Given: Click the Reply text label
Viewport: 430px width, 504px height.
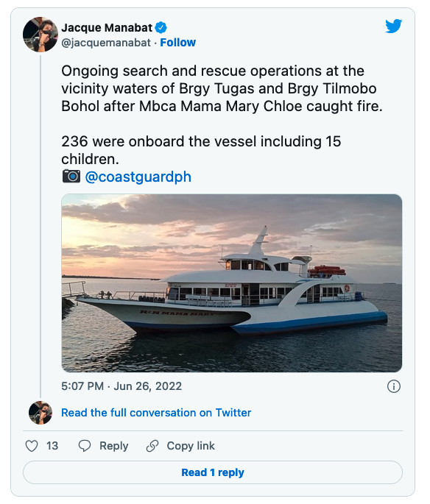Looking at the screenshot, I should click(x=114, y=446).
